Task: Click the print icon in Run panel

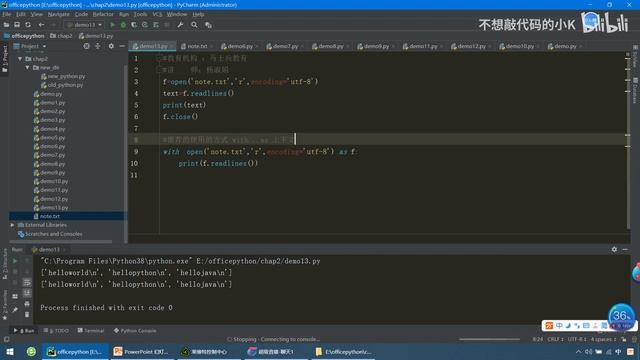Action: (x=27, y=304)
